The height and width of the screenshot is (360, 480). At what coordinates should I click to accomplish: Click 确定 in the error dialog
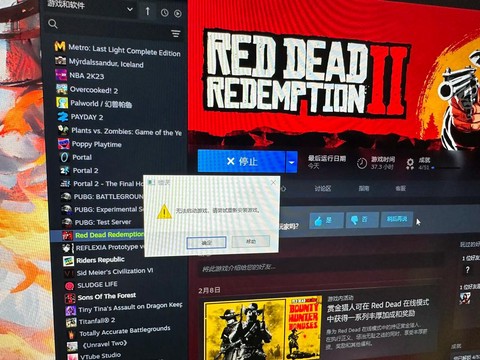coord(206,243)
